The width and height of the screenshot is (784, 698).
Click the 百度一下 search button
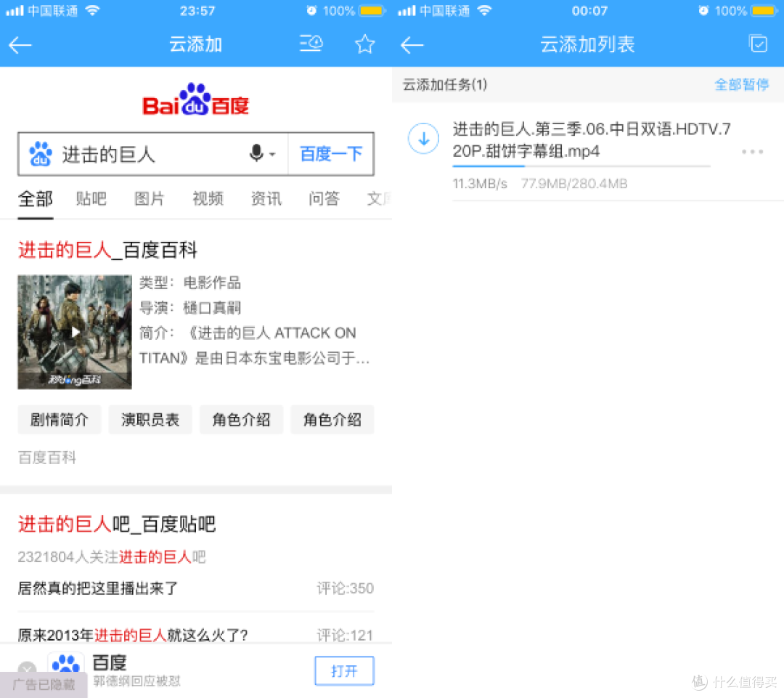331,153
